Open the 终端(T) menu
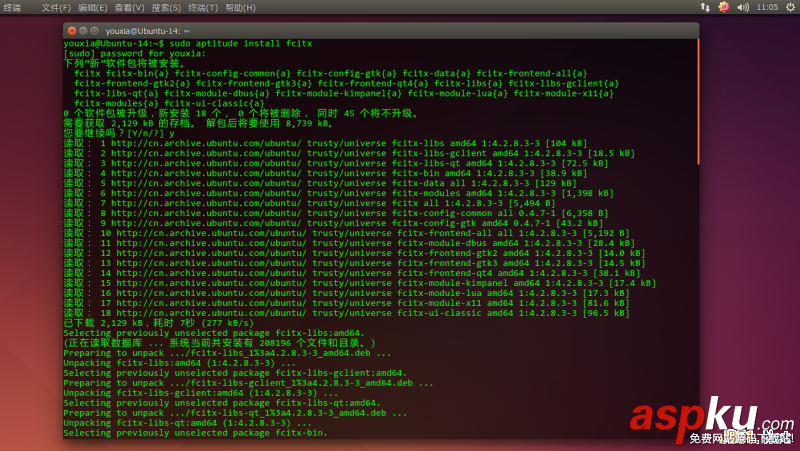This screenshot has width=800, height=451. point(203,8)
